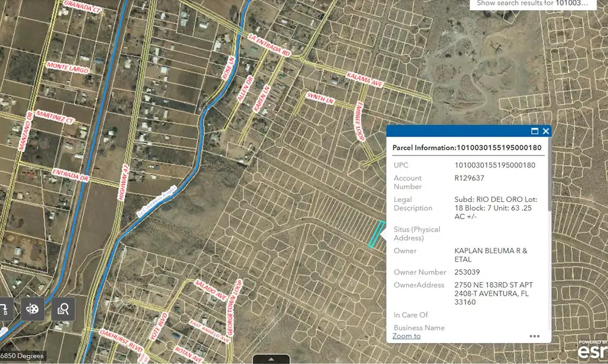Screen dimensions: 608x364
Task: Click the Degrees coordinate readout
Action: 23,356
